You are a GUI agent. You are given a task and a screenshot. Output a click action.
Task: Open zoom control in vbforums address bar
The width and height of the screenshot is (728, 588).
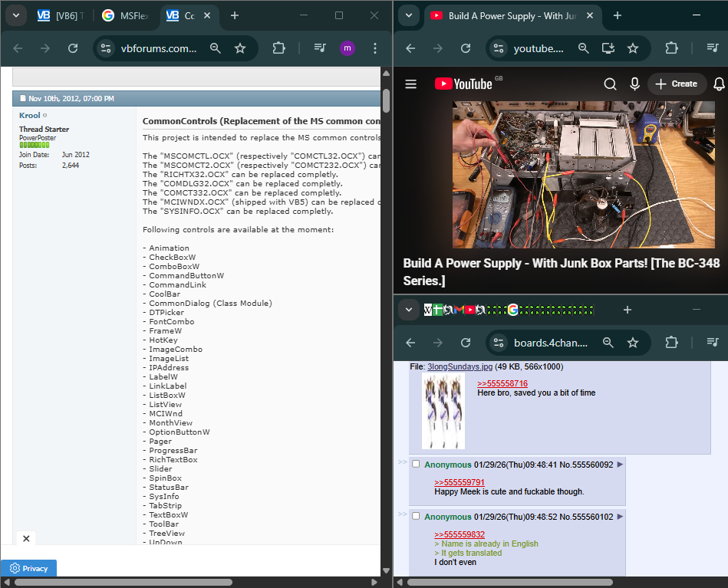tap(216, 48)
